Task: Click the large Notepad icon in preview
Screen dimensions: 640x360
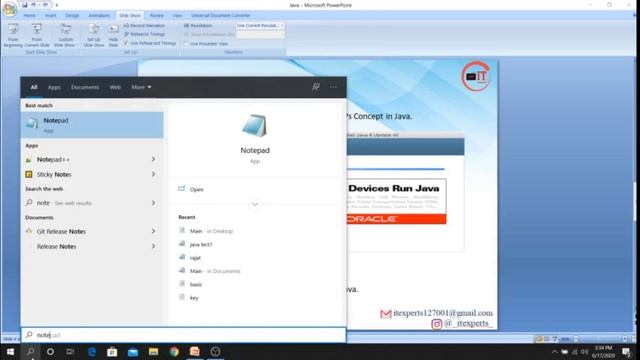Action: tap(255, 126)
